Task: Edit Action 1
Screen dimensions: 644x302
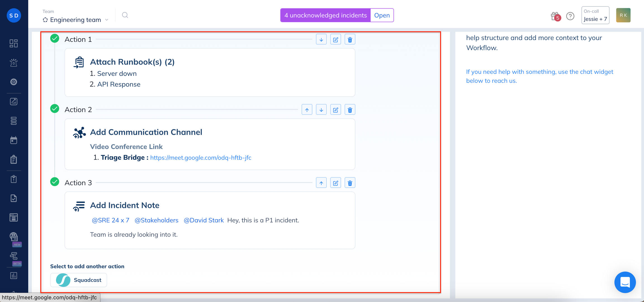Action: pos(335,39)
